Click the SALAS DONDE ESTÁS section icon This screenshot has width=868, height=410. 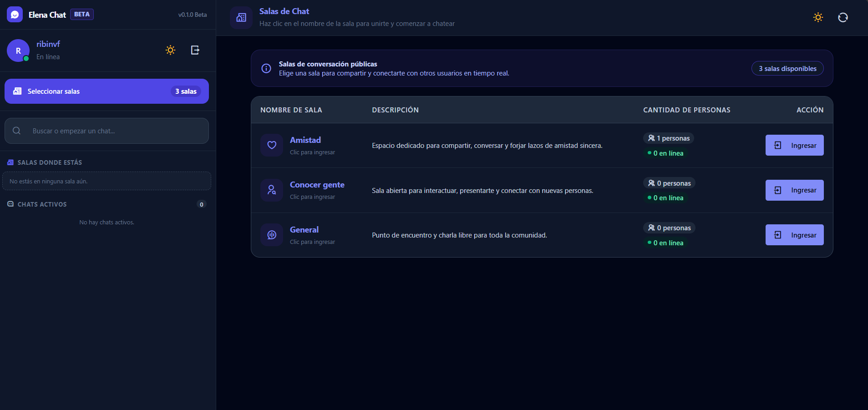click(x=10, y=162)
